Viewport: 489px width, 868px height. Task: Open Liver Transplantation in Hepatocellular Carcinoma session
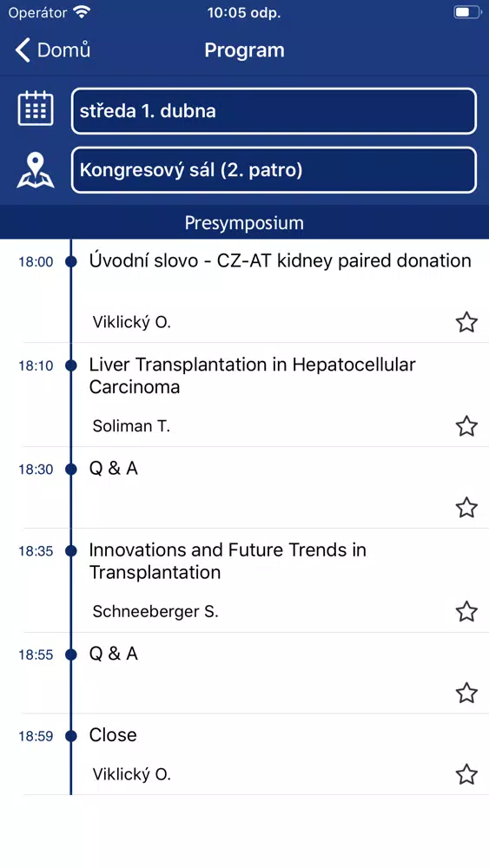pyautogui.click(x=253, y=375)
